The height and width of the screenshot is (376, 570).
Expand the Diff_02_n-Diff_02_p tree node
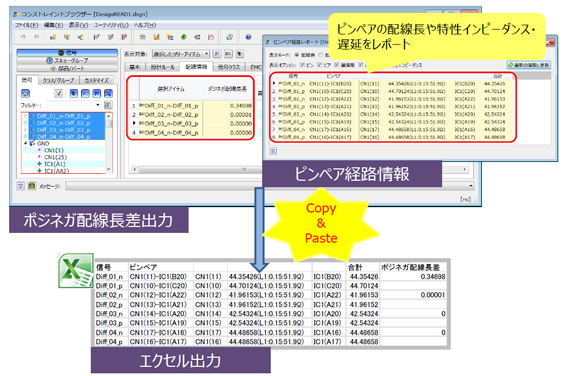coord(25,123)
